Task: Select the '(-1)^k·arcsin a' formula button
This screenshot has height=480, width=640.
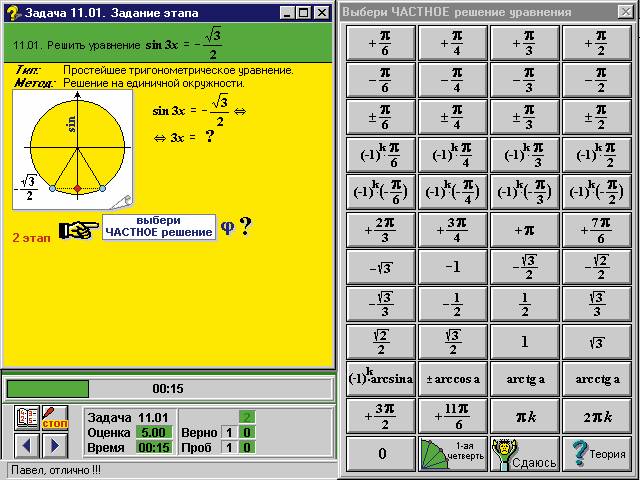Action: (380, 378)
